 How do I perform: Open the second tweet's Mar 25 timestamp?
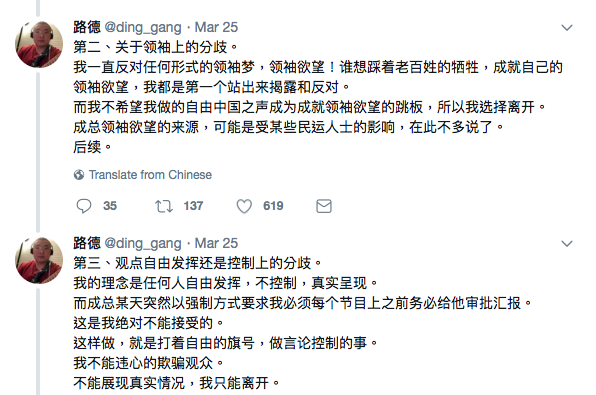[216, 243]
